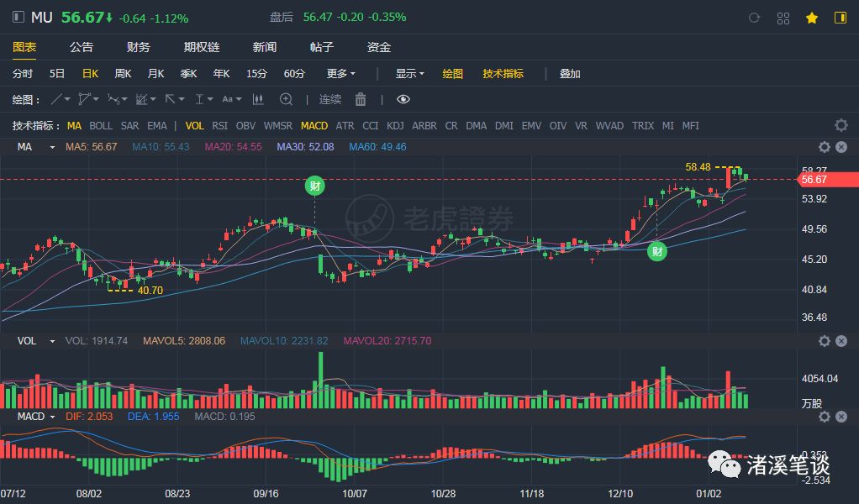Image resolution: width=859 pixels, height=504 pixels.
Task: Expand the 更多 timeframe dropdown
Action: (x=340, y=73)
